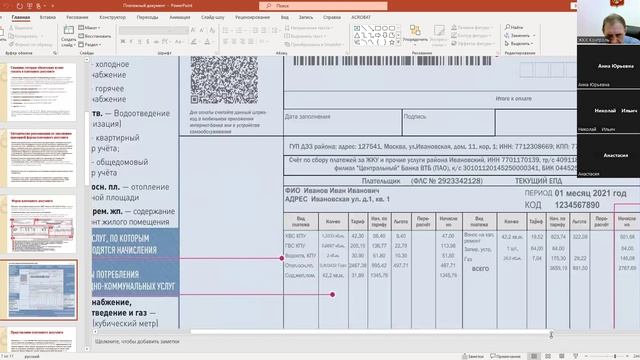This screenshot has width=640, height=360.
Task: Open Примечания comments from status bar
Action: [505, 356]
